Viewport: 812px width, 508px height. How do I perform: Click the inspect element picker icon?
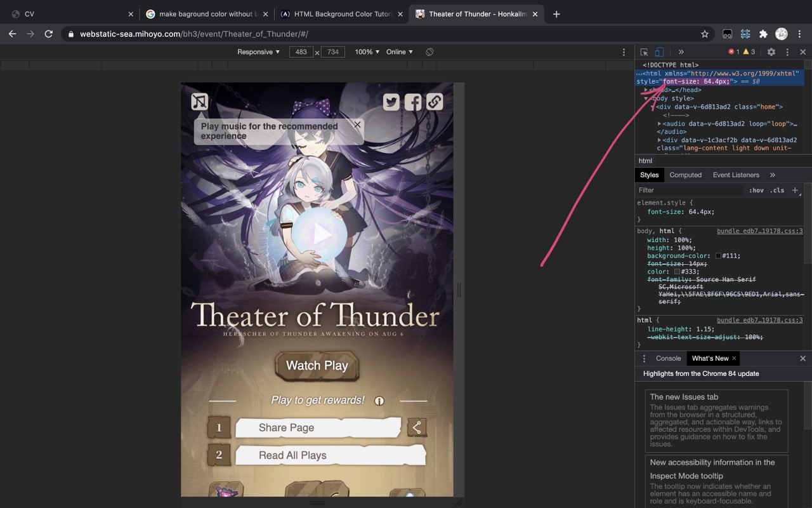[x=644, y=52]
